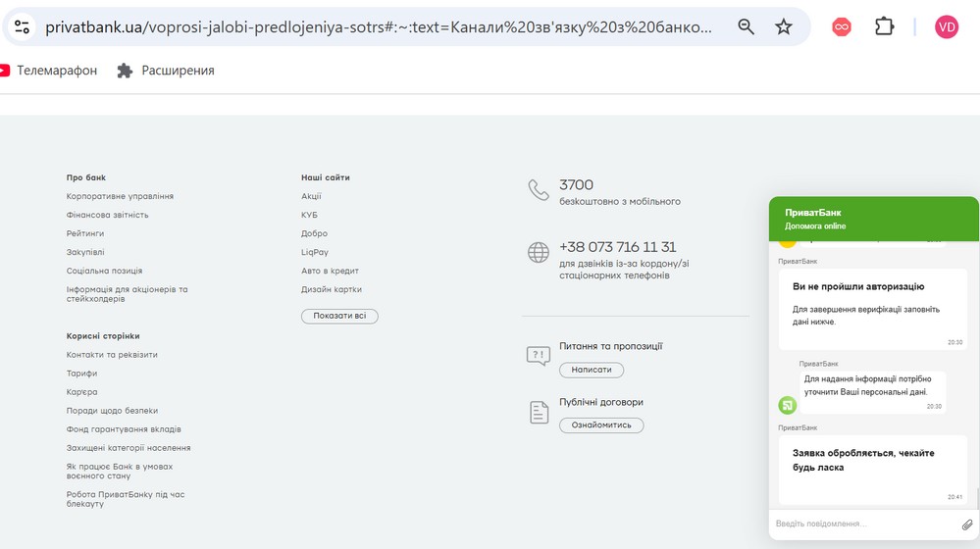Click the site information icon in address bar
The width and height of the screenshot is (980, 549).
point(22,26)
